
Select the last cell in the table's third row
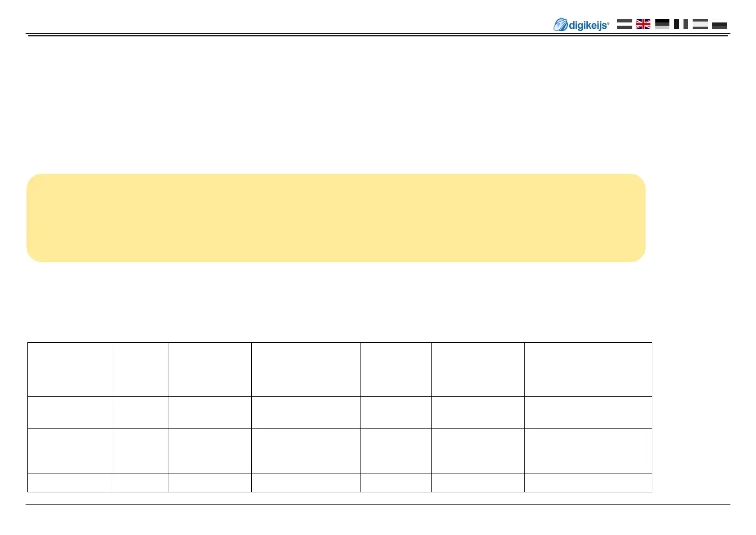pos(588,451)
